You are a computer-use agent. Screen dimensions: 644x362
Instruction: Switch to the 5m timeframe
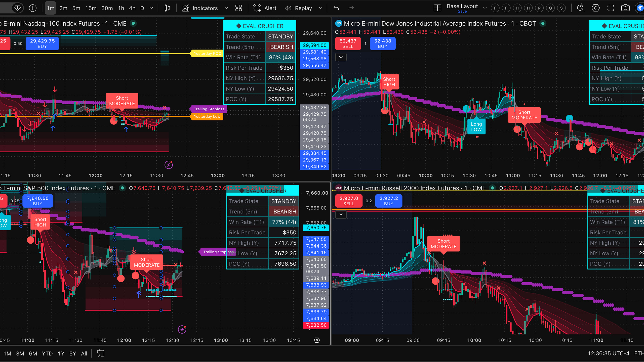pos(76,8)
